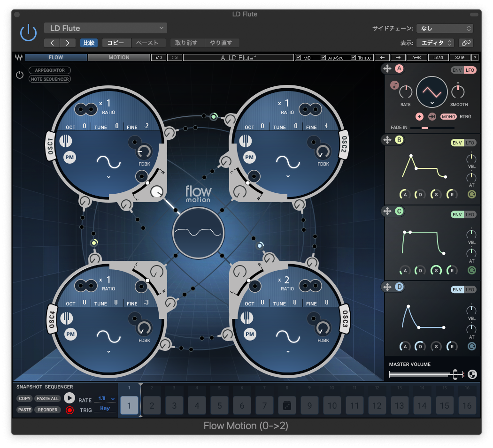
Task: Click the LFO tempo sync note icon
Action: tap(394, 85)
